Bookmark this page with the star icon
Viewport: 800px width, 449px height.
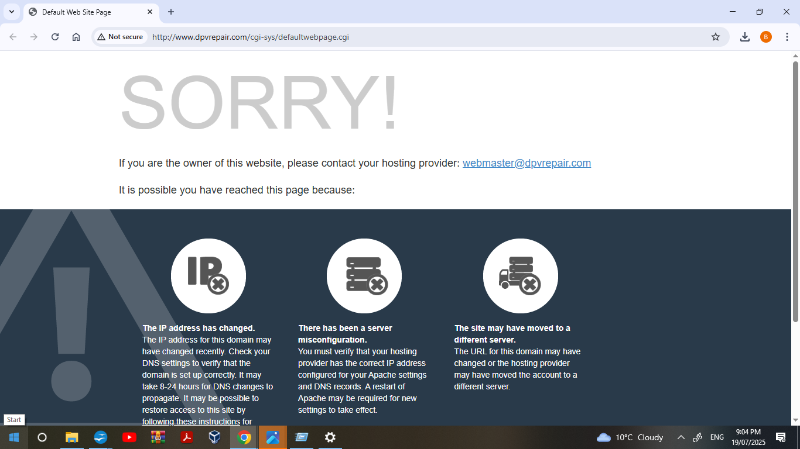[x=715, y=37]
